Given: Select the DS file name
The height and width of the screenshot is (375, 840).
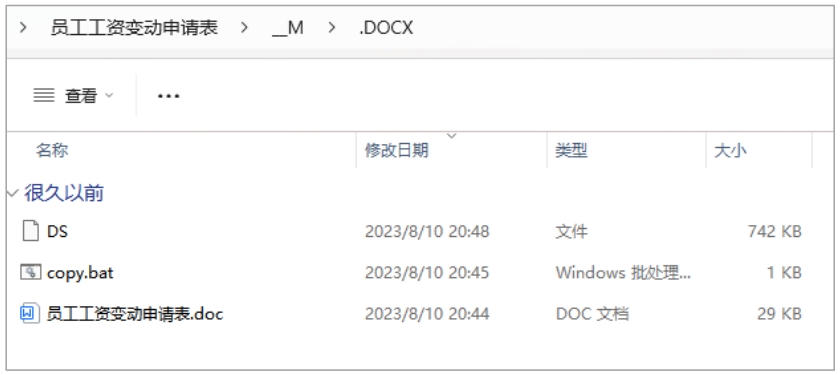Looking at the screenshot, I should [x=57, y=231].
